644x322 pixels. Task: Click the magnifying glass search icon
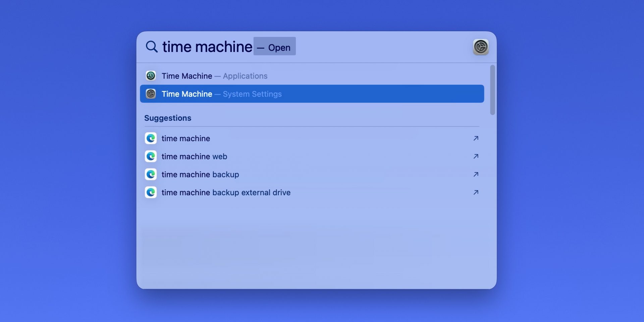152,47
